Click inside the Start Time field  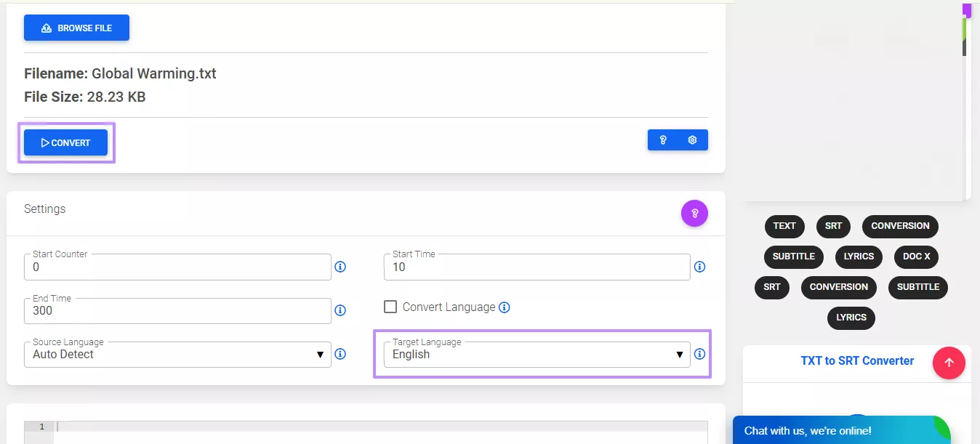click(x=537, y=267)
